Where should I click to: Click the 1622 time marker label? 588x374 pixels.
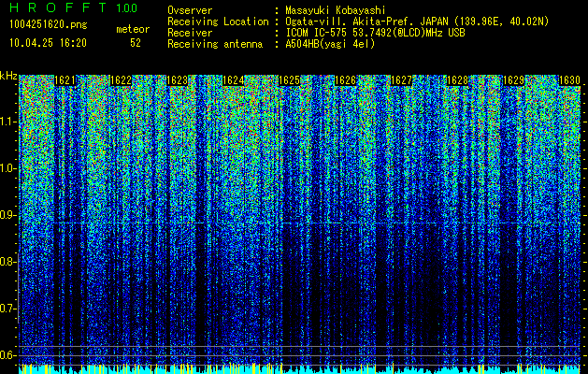pyautogui.click(x=121, y=80)
